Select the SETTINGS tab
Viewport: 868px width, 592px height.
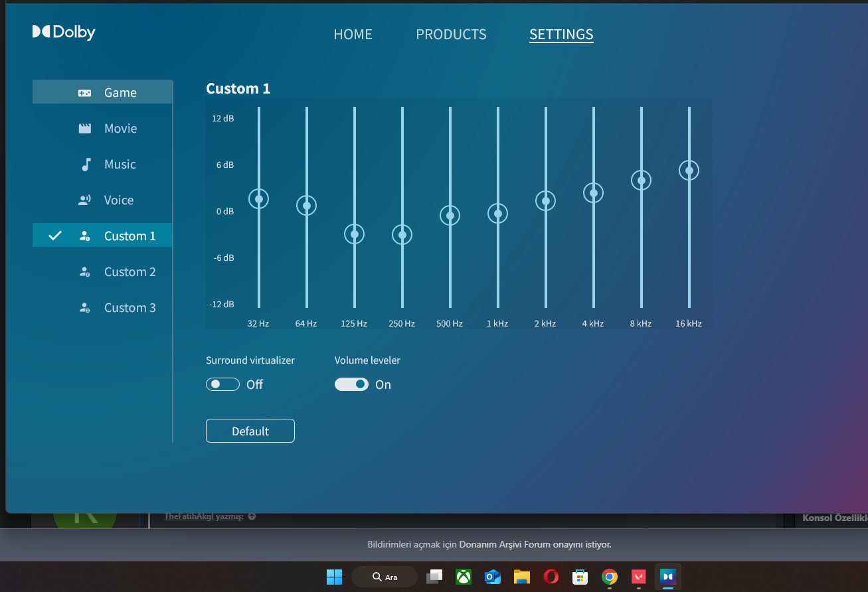point(561,35)
